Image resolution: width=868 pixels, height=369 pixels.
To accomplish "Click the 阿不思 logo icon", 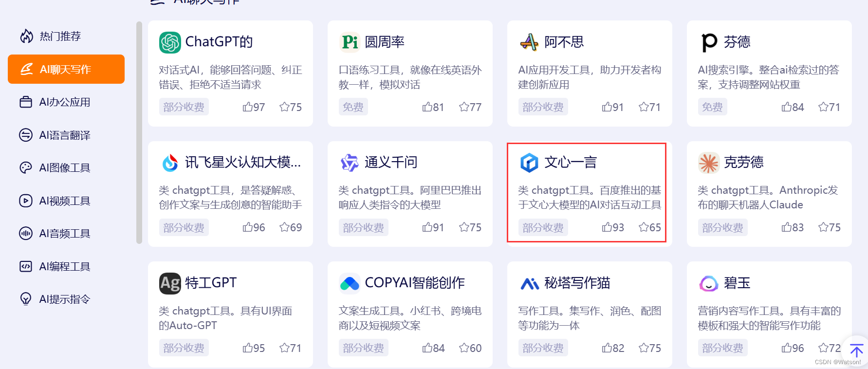I will [529, 42].
